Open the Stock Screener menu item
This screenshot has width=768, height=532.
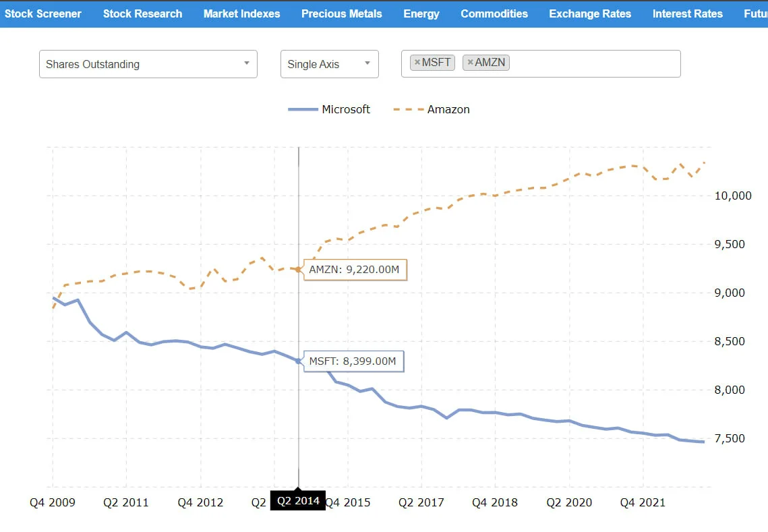click(x=43, y=13)
